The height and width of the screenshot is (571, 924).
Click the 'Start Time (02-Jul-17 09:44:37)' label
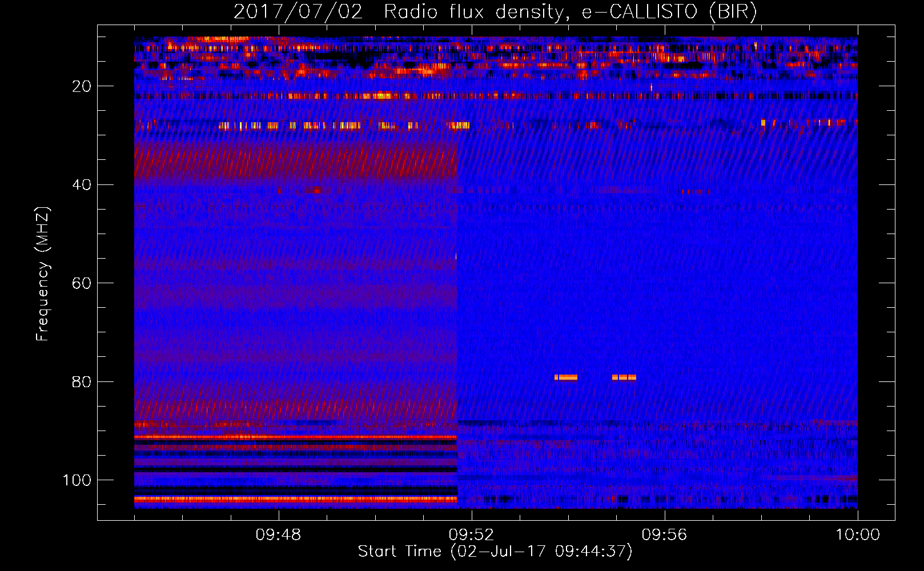click(495, 551)
